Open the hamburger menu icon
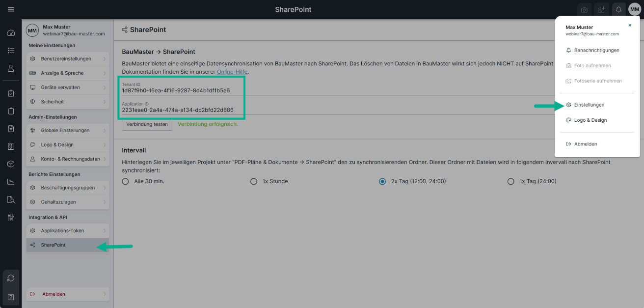The image size is (644, 308). tap(11, 9)
